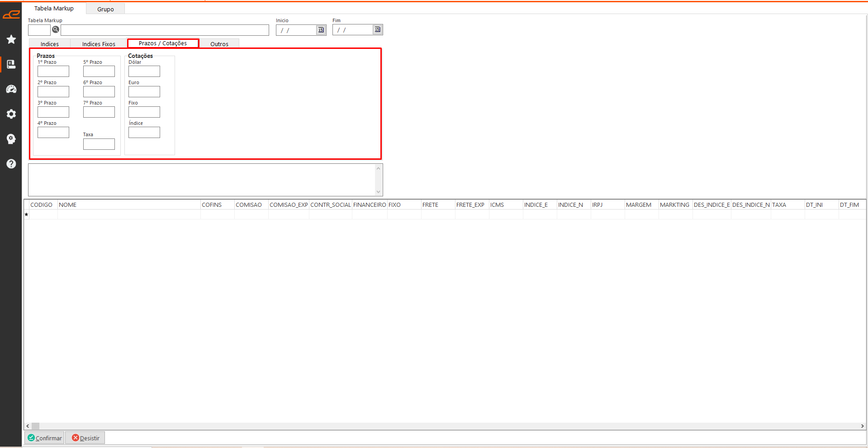Click into the Dólar quotation field

tap(144, 71)
